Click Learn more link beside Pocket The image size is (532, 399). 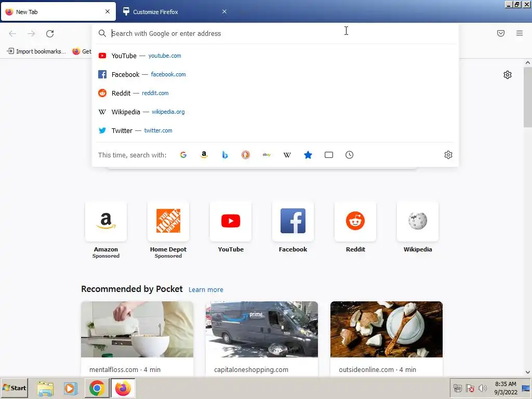pyautogui.click(x=206, y=290)
